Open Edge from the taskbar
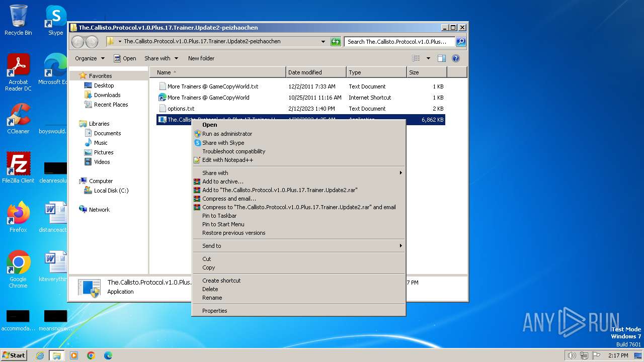 (108, 355)
